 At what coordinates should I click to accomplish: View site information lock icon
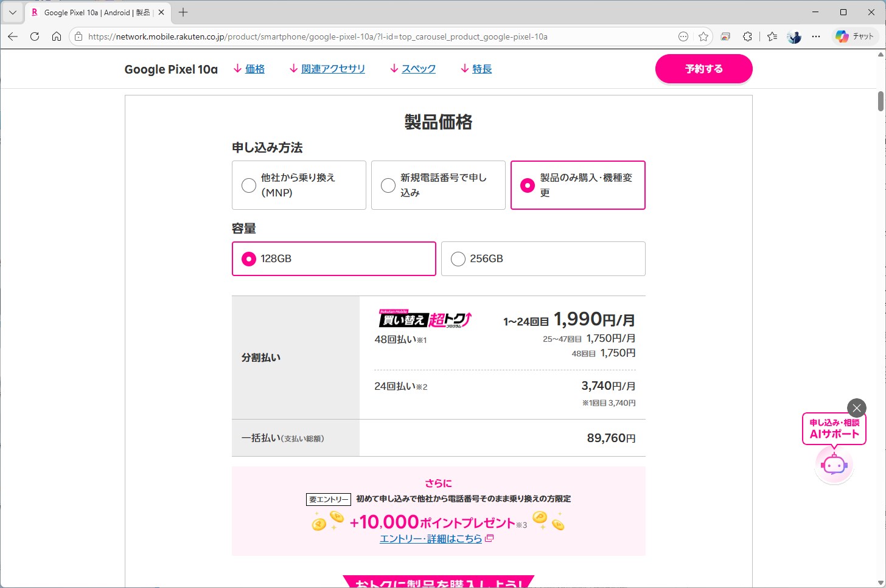pyautogui.click(x=78, y=36)
